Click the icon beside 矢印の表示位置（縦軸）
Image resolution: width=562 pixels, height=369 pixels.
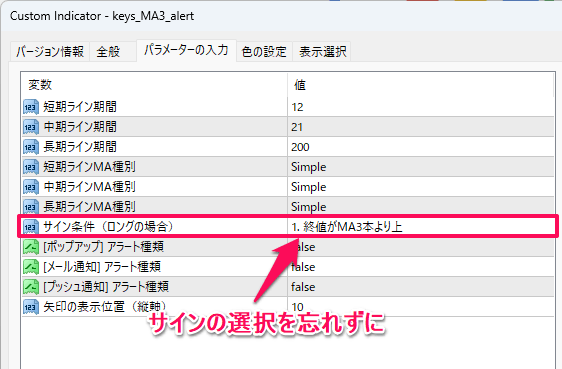[31, 307]
